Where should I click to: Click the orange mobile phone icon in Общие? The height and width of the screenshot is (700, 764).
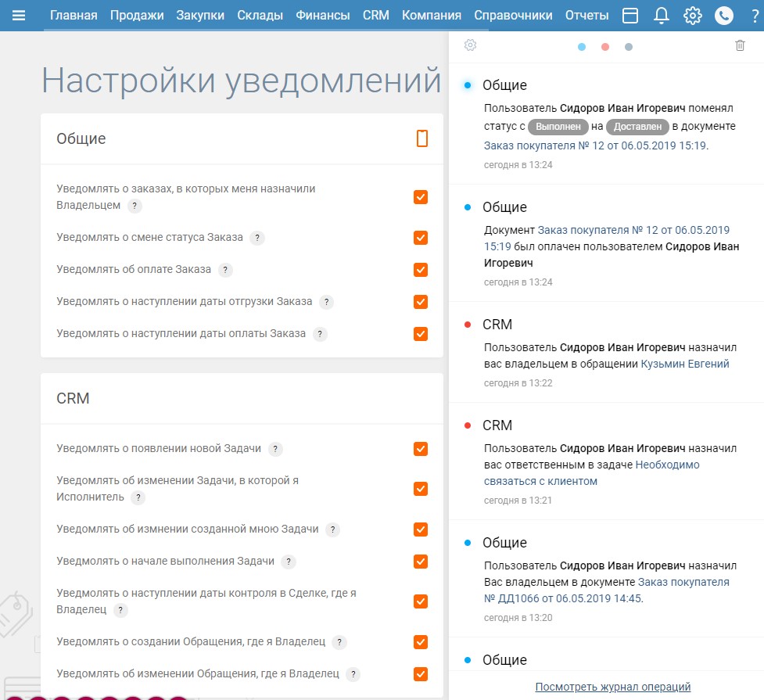point(421,138)
